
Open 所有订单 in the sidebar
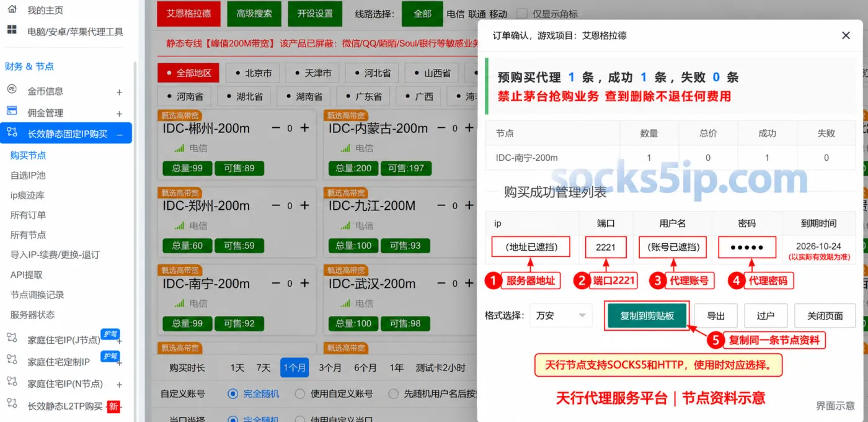(28, 215)
